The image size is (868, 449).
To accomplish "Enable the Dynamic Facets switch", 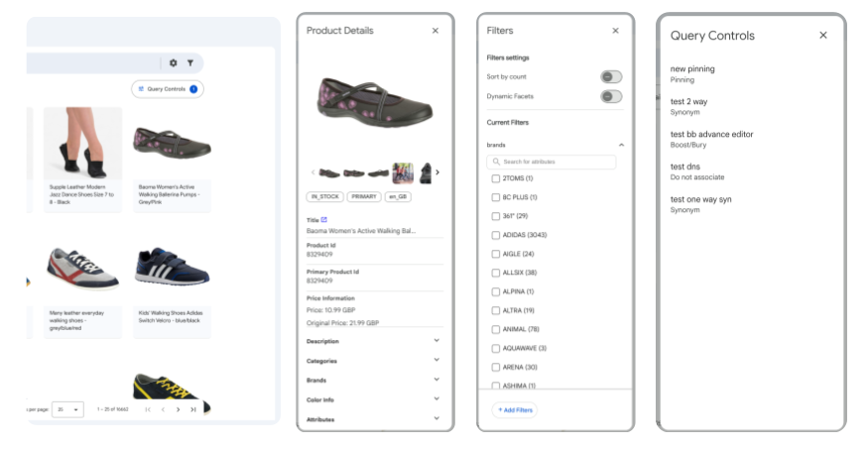I will tap(611, 96).
